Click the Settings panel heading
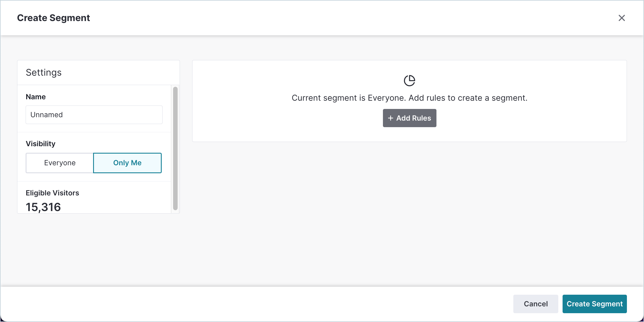Screen dimensions: 644x322 point(44,73)
